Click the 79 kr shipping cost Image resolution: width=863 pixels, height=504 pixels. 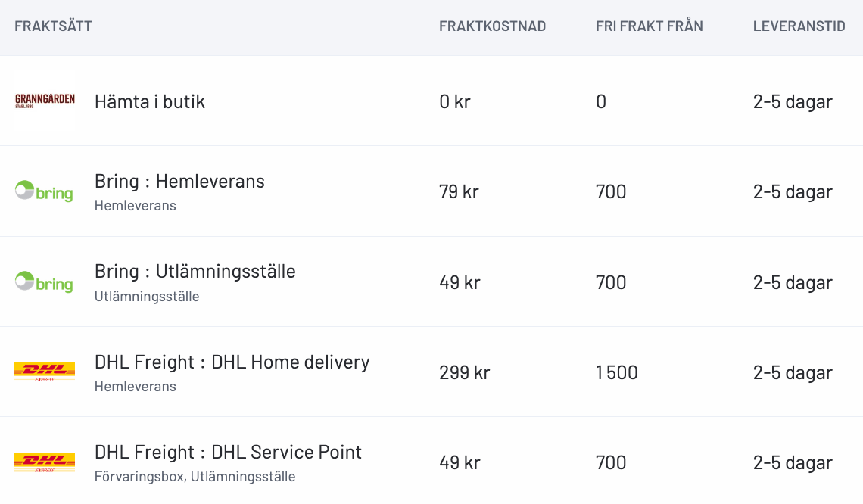coord(459,192)
